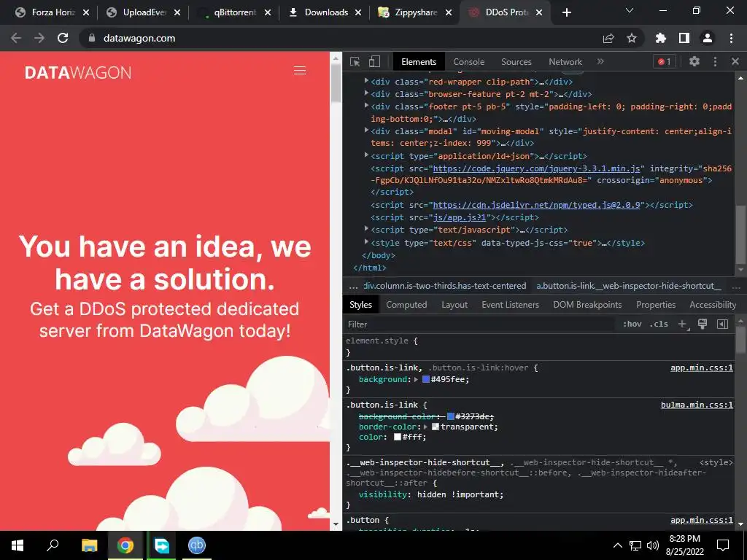Toggle the :hov element state panel
The height and width of the screenshot is (560, 747).
632,324
